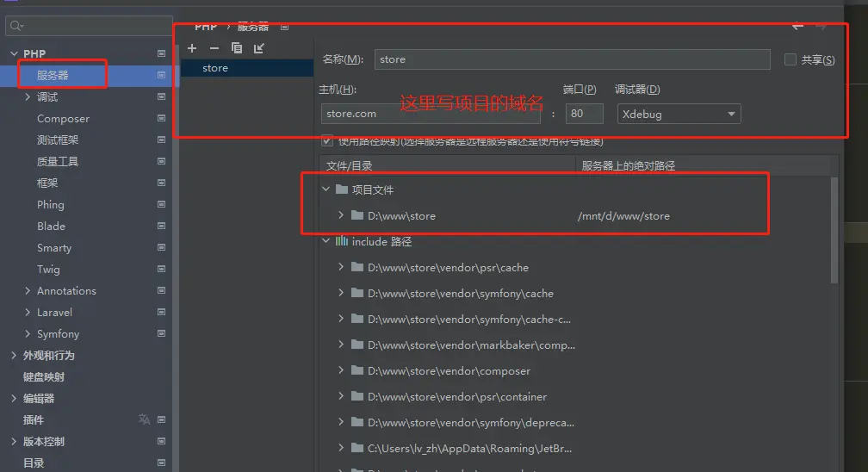
Task: Click project-level icon beside 调试 row
Action: coord(161,96)
